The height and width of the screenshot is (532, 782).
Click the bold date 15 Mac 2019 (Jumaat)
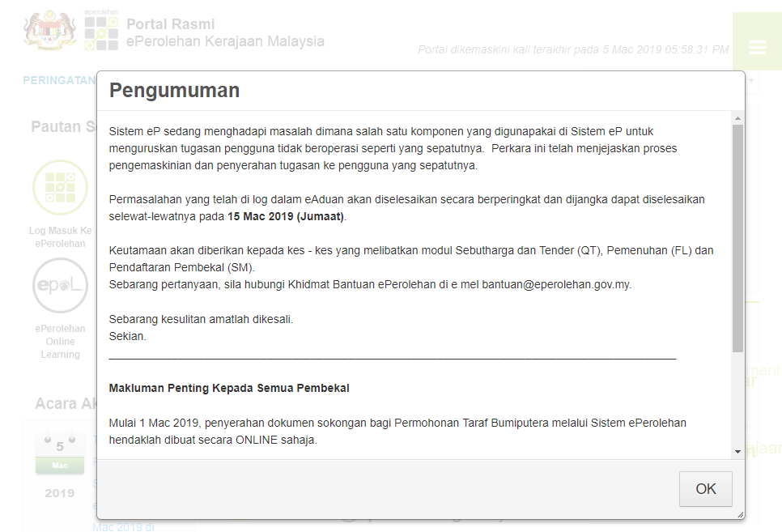[286, 216]
